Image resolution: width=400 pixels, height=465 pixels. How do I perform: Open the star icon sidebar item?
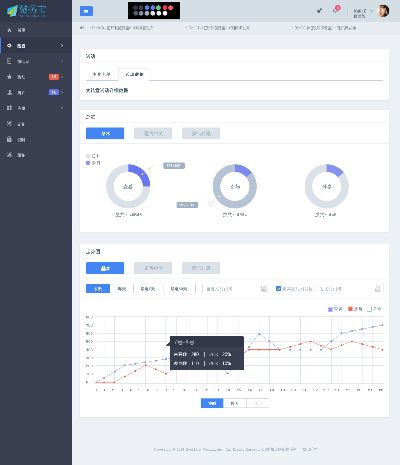36,77
